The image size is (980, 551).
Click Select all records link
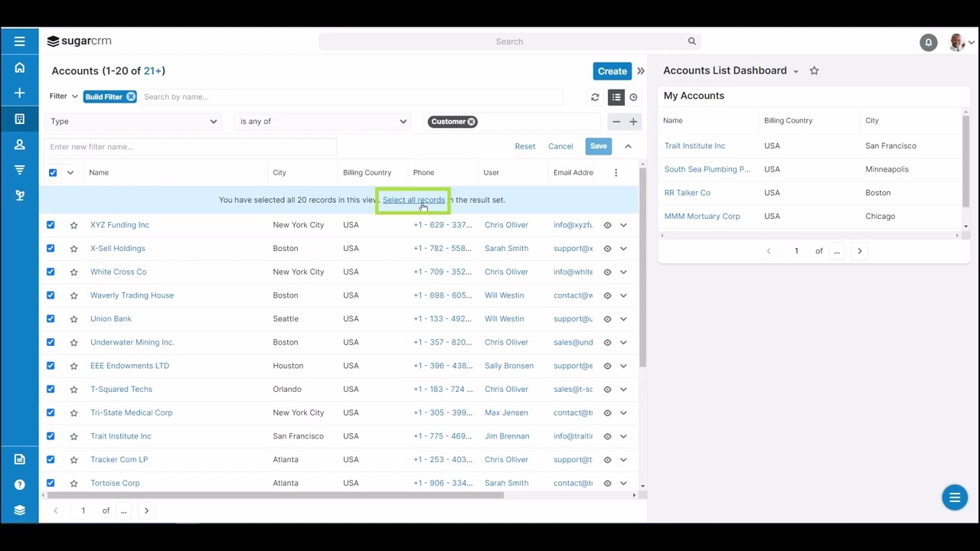coord(413,200)
